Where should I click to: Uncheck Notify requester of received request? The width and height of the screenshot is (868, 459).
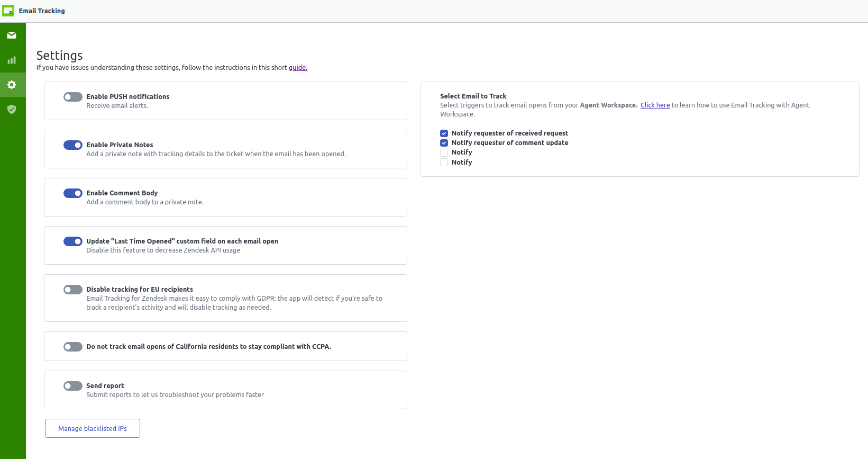tap(444, 133)
